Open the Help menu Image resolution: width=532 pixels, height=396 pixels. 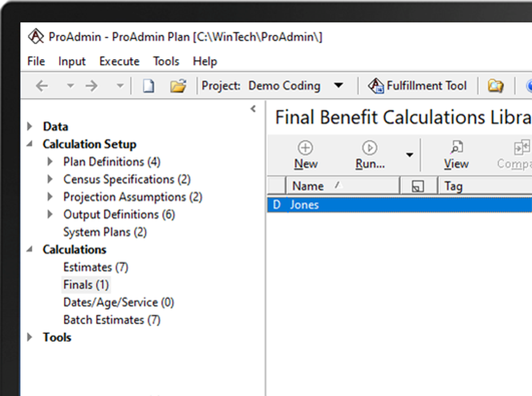pyautogui.click(x=205, y=61)
